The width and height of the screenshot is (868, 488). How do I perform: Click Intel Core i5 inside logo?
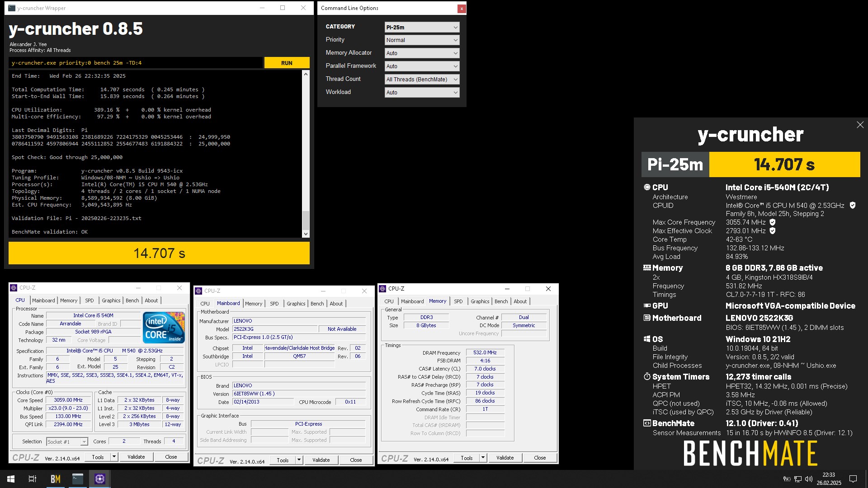pyautogui.click(x=164, y=328)
